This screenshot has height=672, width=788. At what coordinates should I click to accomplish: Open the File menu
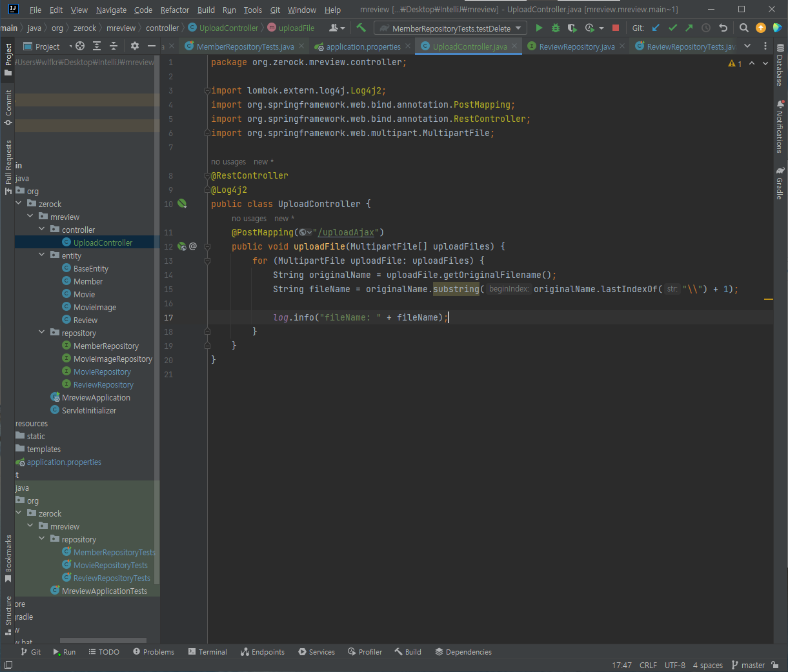35,10
